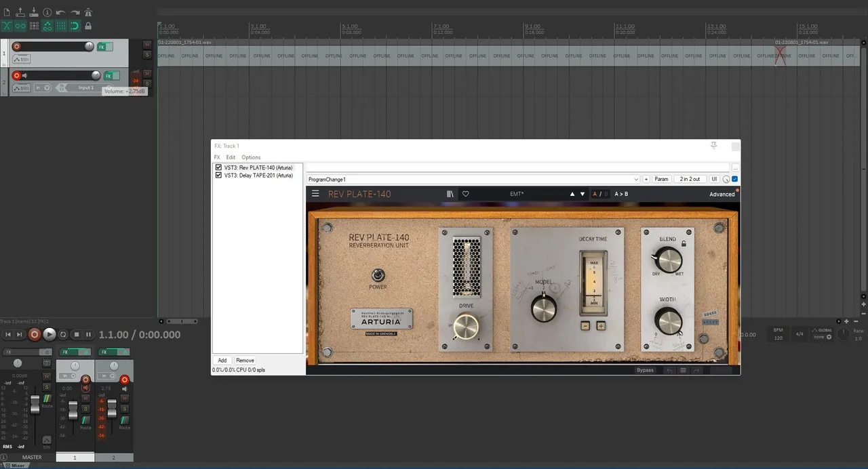Toggle ripple editing icon
The height and width of the screenshot is (469, 868).
[x=34, y=26]
